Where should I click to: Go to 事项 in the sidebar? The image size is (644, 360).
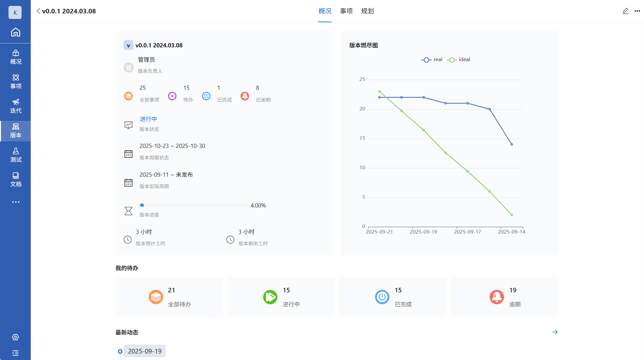15,82
